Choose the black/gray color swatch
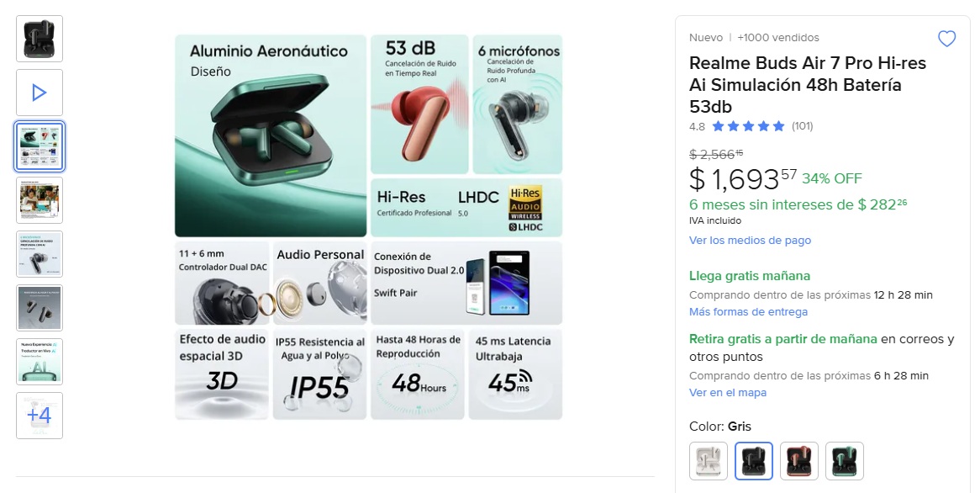Image resolution: width=980 pixels, height=493 pixels. click(x=754, y=461)
